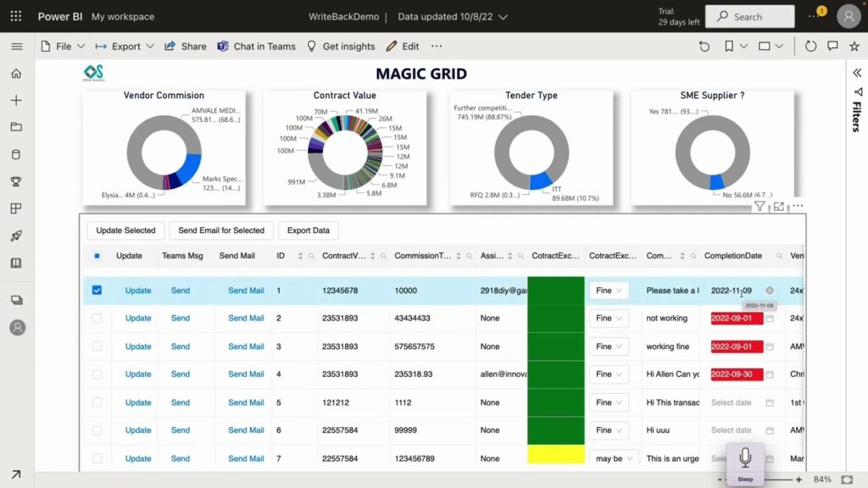This screenshot has width=868, height=488.
Task: Open the Fine dropdown in row 4
Action: pyautogui.click(x=609, y=374)
